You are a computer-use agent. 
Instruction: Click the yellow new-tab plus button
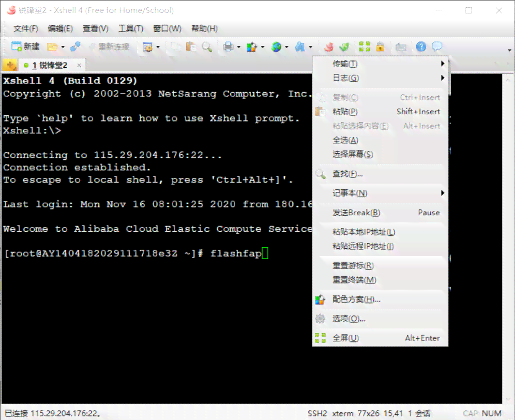coord(10,65)
